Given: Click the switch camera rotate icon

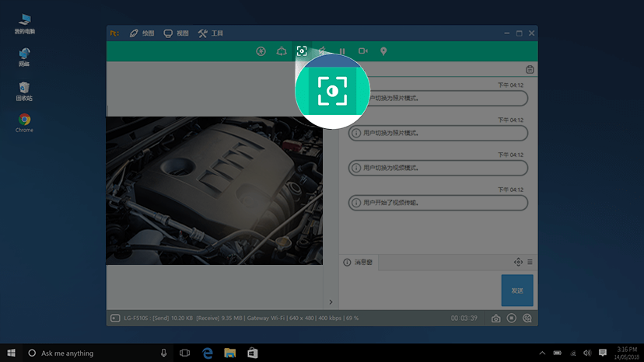Looking at the screenshot, I should 282,51.
